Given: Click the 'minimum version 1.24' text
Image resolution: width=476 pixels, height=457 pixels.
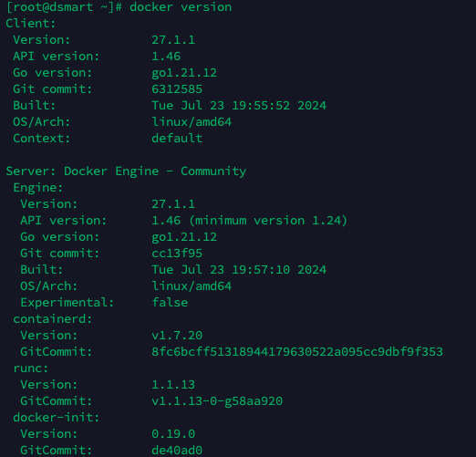Looking at the screenshot, I should (x=268, y=221).
